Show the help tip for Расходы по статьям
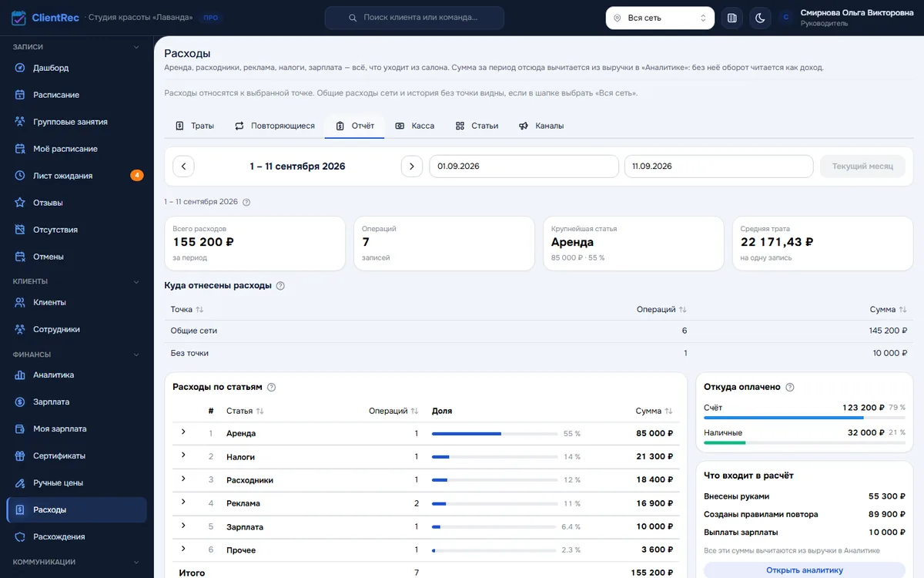The width and height of the screenshot is (924, 578). click(x=271, y=387)
